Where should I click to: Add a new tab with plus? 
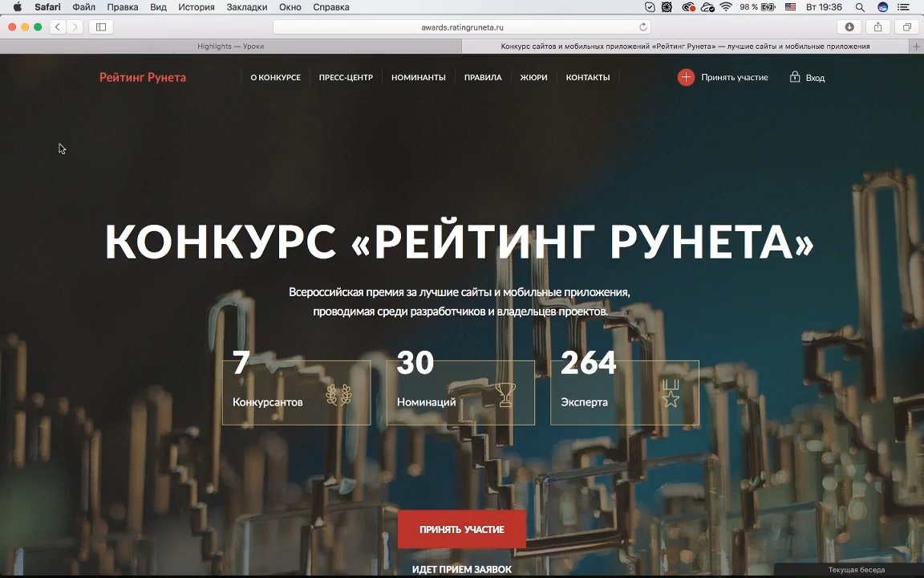click(916, 46)
